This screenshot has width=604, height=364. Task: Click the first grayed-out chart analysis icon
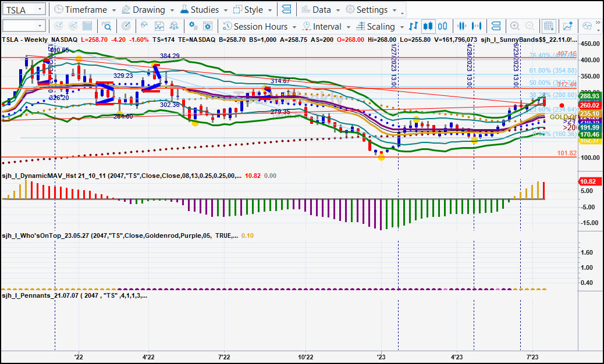click(x=58, y=26)
